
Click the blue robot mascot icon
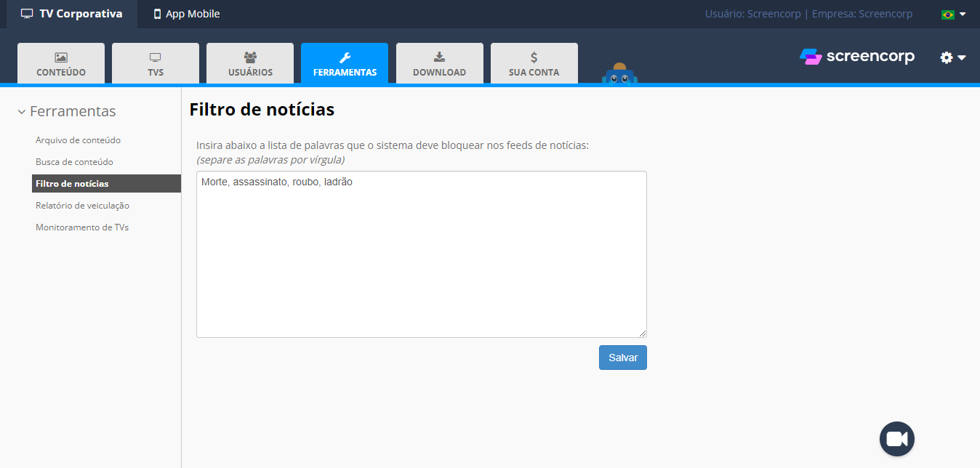[x=619, y=75]
